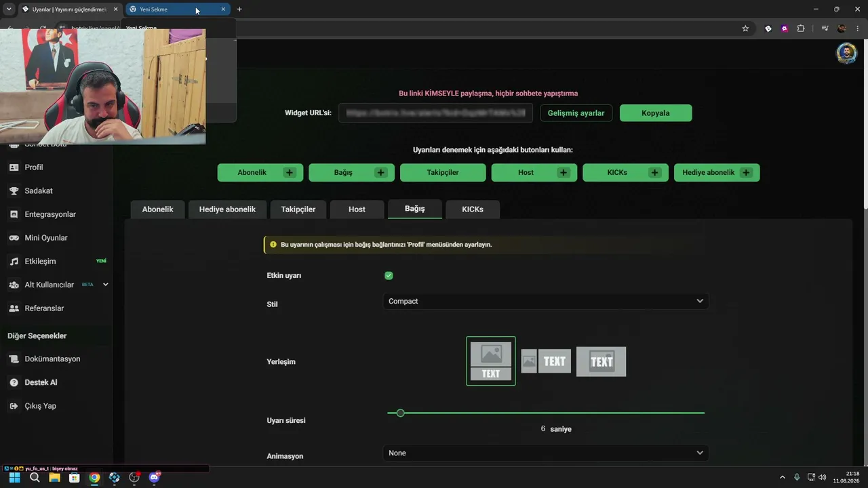The width and height of the screenshot is (868, 488).
Task: Open the taskbar clock and date
Action: point(846,477)
